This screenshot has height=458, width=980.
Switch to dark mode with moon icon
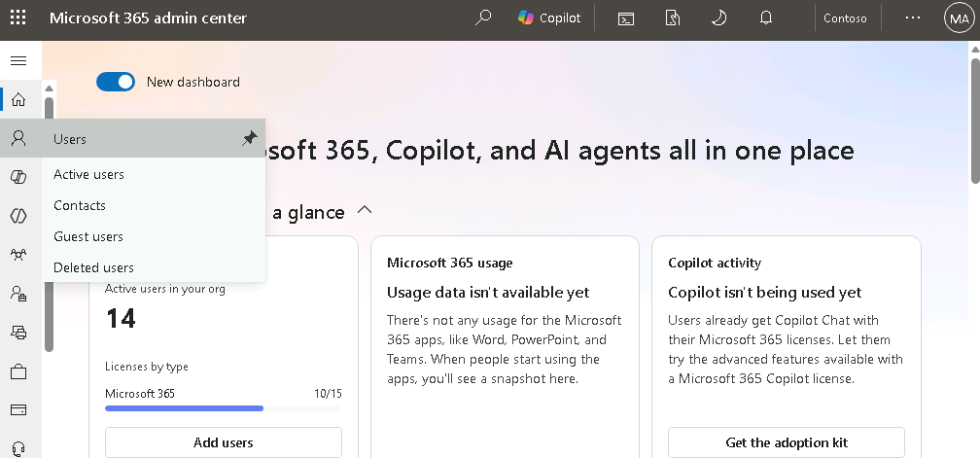(718, 18)
